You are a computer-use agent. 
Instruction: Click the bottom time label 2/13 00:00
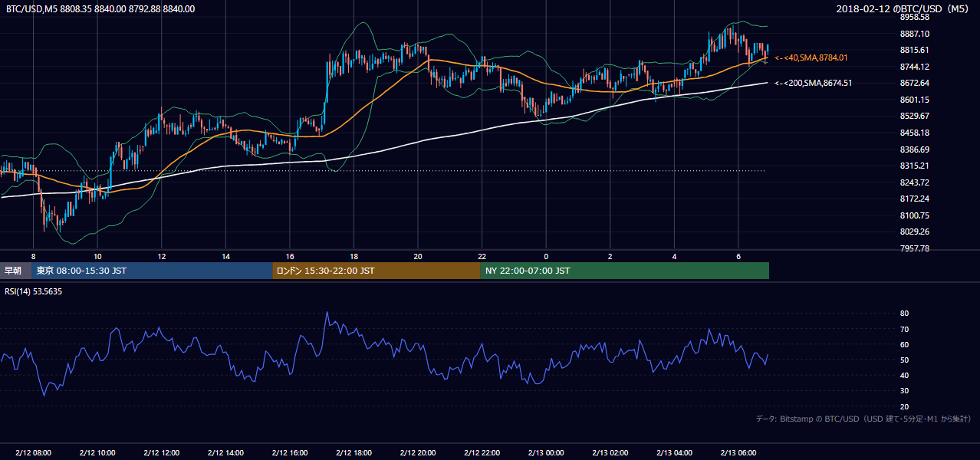click(546, 452)
